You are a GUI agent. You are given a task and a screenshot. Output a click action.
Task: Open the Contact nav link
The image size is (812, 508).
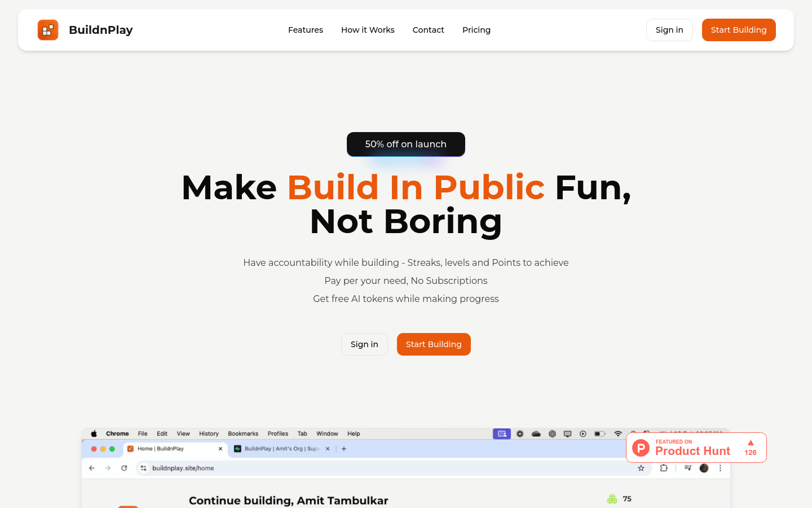[429, 30]
